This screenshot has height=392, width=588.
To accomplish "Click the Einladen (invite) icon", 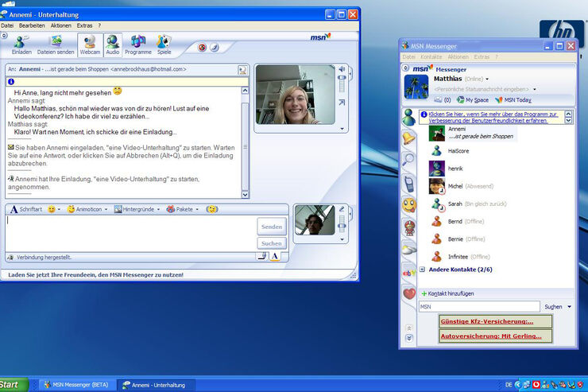I will 21,45.
